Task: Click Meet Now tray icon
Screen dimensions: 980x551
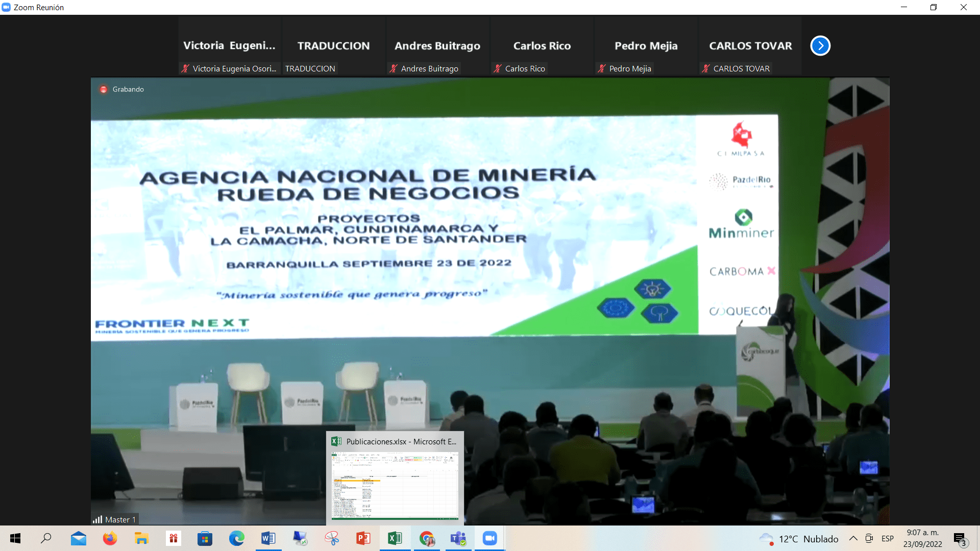Action: click(869, 538)
